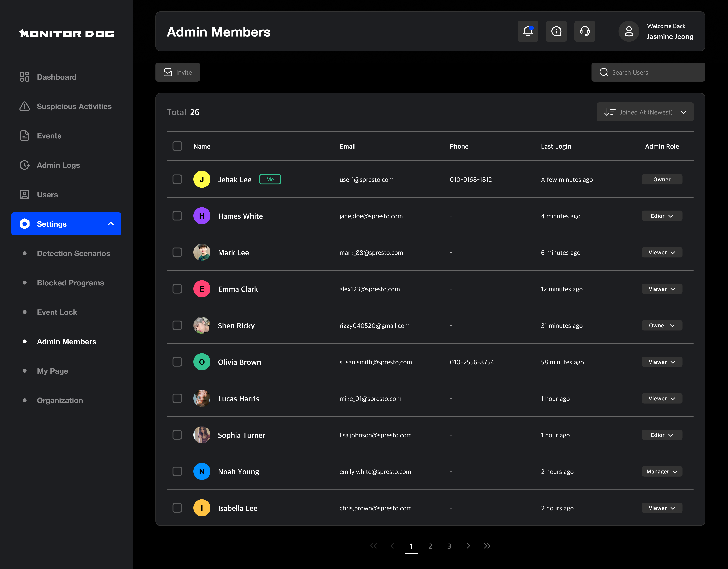
Task: Go to page 2 of members
Action: [430, 546]
